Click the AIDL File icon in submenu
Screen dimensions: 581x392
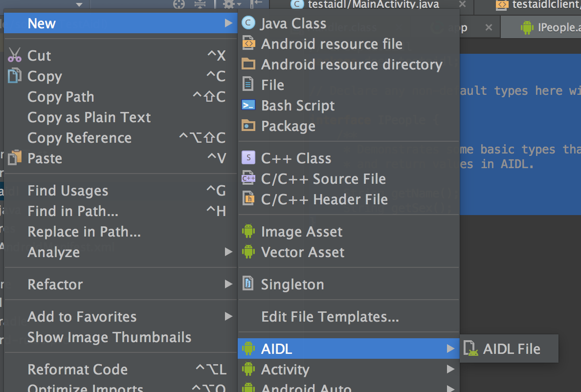(471, 348)
